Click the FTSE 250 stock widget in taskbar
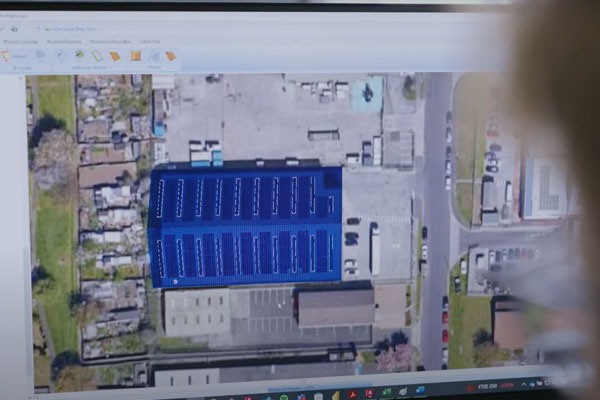This screenshot has width=600, height=400. pos(491,386)
